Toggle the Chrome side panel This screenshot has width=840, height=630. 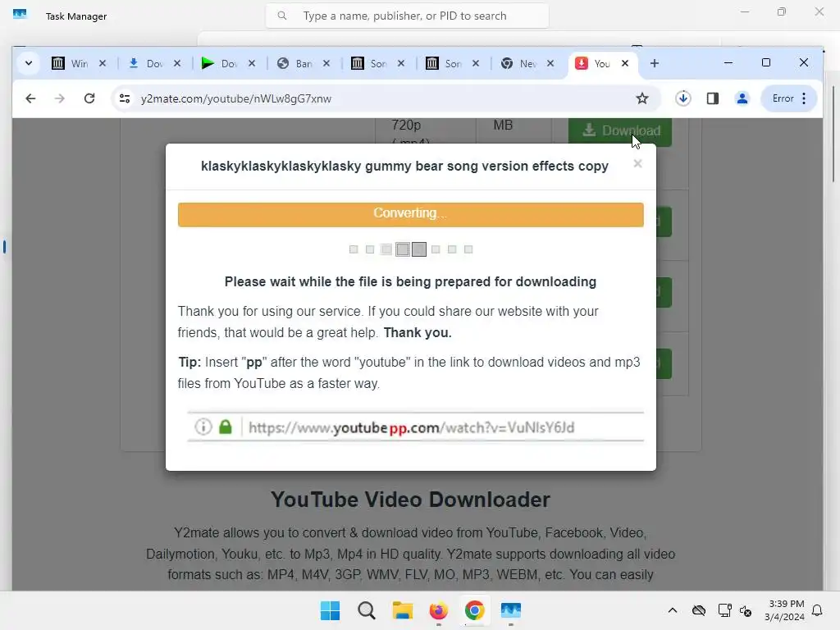[713, 98]
